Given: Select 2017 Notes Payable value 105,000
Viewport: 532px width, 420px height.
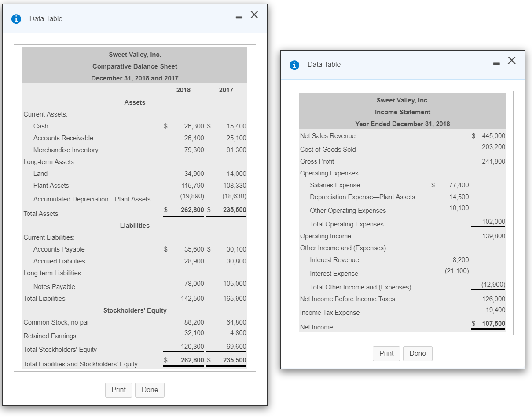Looking at the screenshot, I should (x=235, y=284).
